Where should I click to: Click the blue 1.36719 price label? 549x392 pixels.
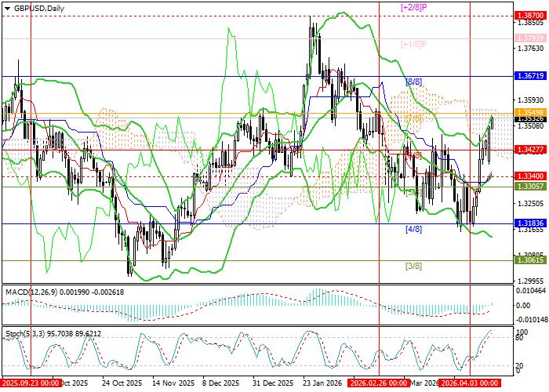(530, 75)
